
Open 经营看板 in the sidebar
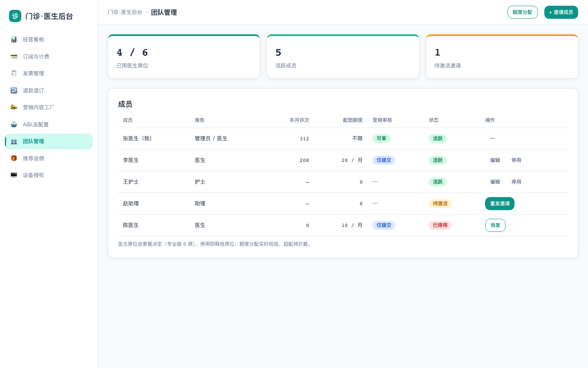49,40
